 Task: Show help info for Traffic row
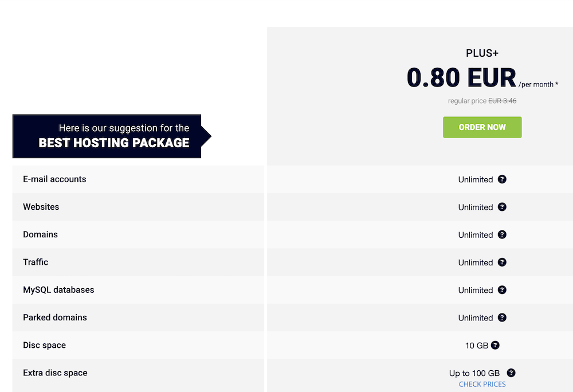pyautogui.click(x=502, y=262)
